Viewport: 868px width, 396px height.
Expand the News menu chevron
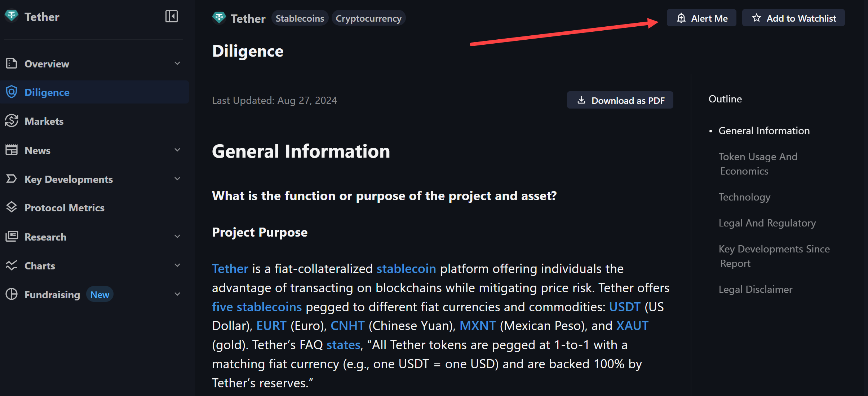[177, 150]
